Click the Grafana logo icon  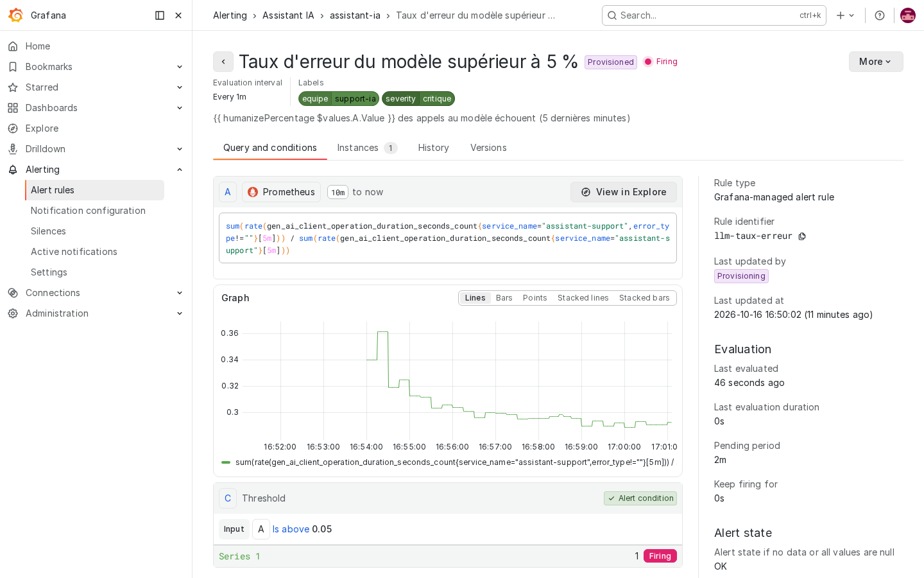pos(15,15)
